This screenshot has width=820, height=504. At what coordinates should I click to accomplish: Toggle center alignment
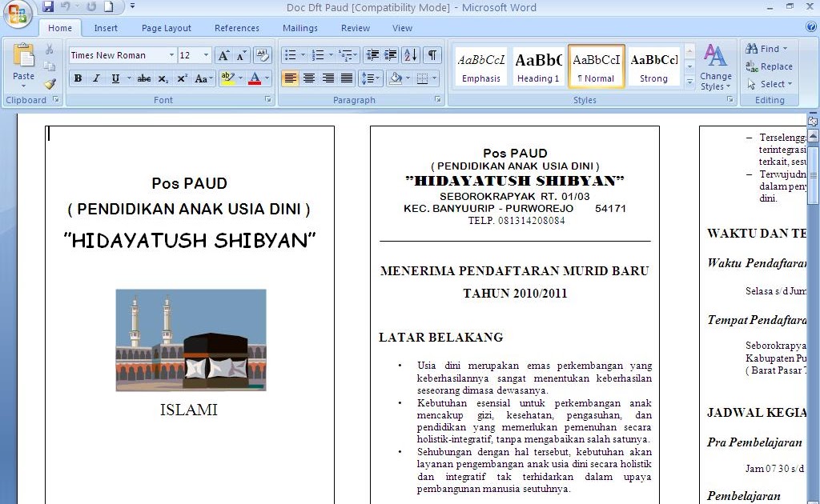point(309,78)
